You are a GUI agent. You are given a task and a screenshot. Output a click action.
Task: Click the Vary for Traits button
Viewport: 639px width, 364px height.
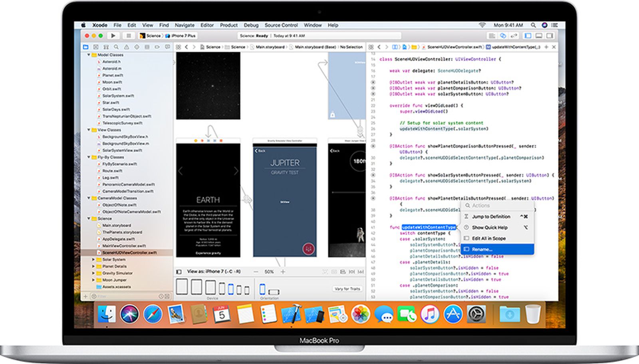[347, 289]
